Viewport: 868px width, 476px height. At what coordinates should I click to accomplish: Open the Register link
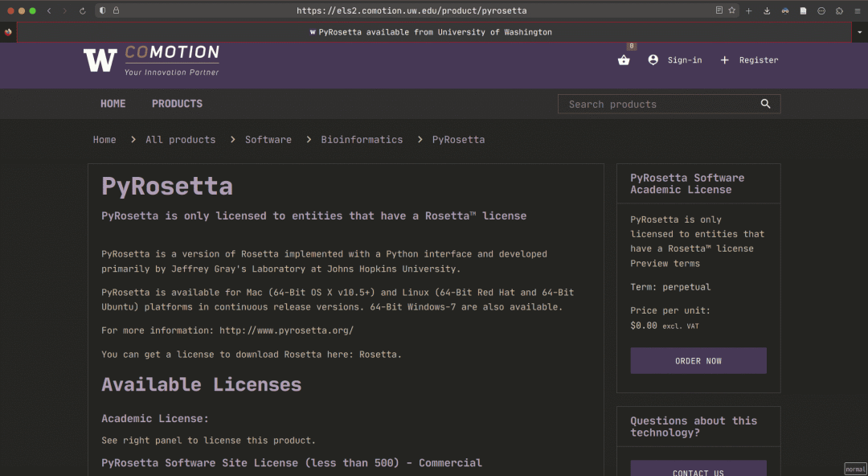pyautogui.click(x=759, y=60)
